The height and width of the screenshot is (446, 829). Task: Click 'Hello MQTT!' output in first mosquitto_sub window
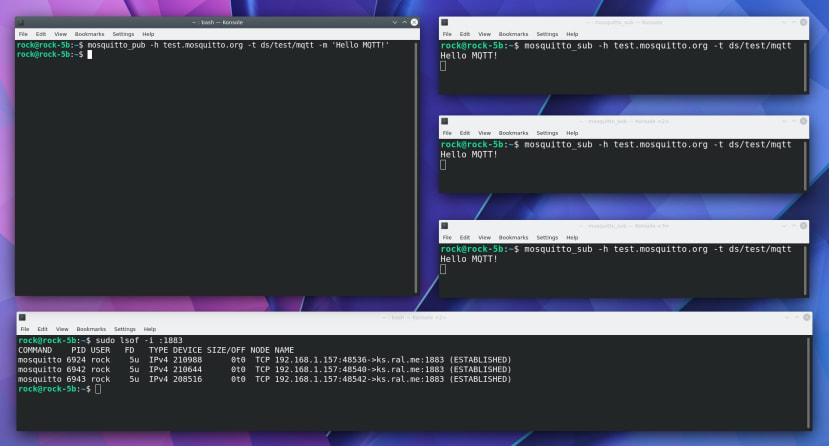pos(469,55)
